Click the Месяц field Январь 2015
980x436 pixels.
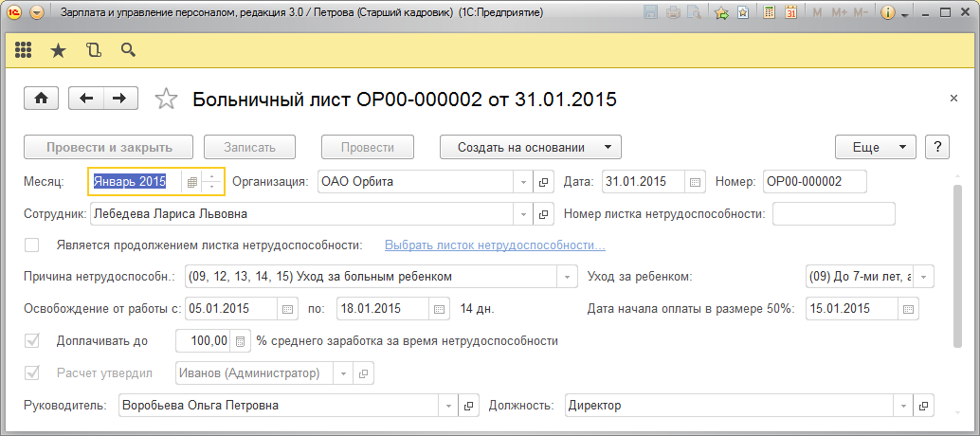click(x=135, y=182)
